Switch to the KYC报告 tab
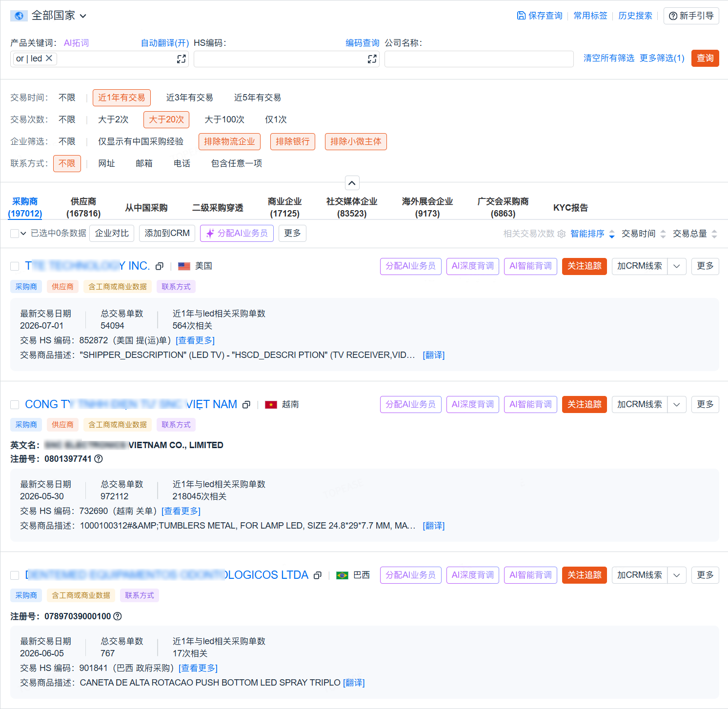The height and width of the screenshot is (709, 728). pos(570,208)
